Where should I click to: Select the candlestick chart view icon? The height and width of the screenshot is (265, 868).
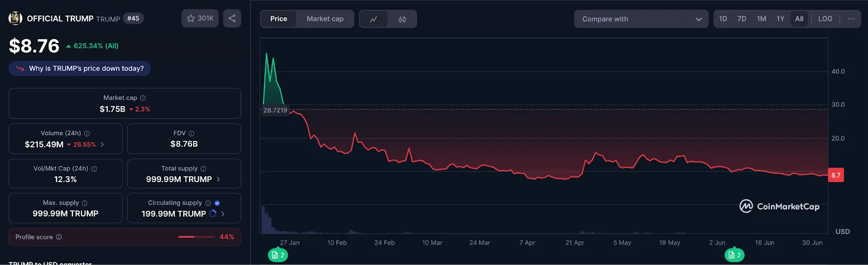(402, 19)
